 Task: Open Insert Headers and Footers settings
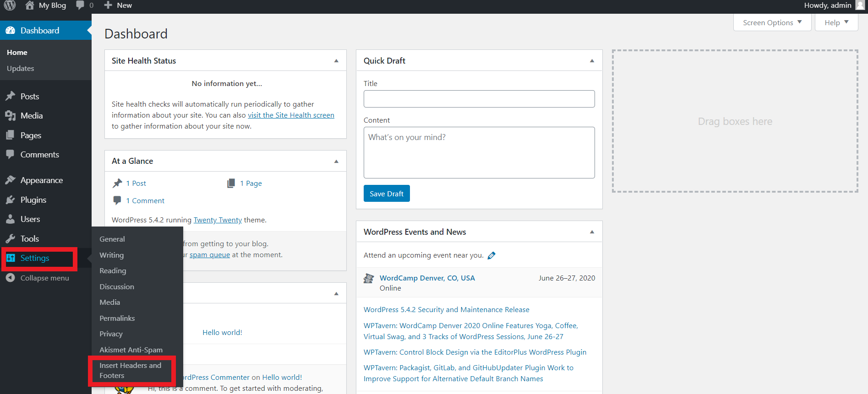[x=131, y=370]
